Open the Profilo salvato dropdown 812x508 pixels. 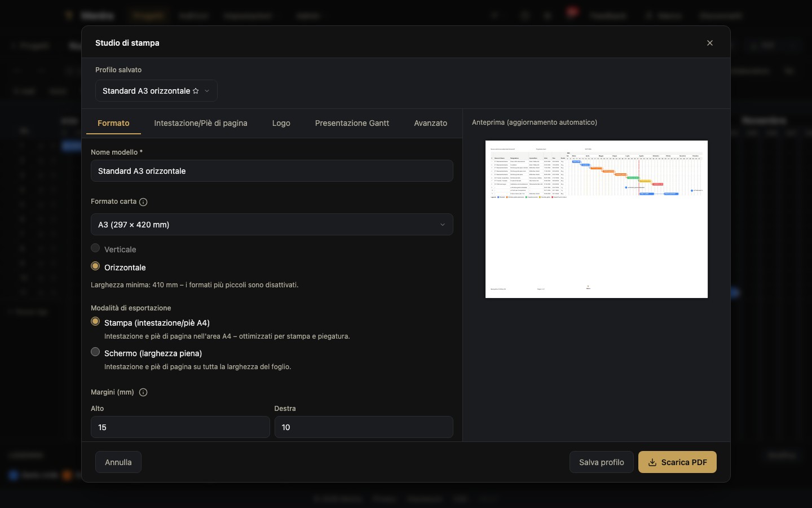pyautogui.click(x=156, y=91)
